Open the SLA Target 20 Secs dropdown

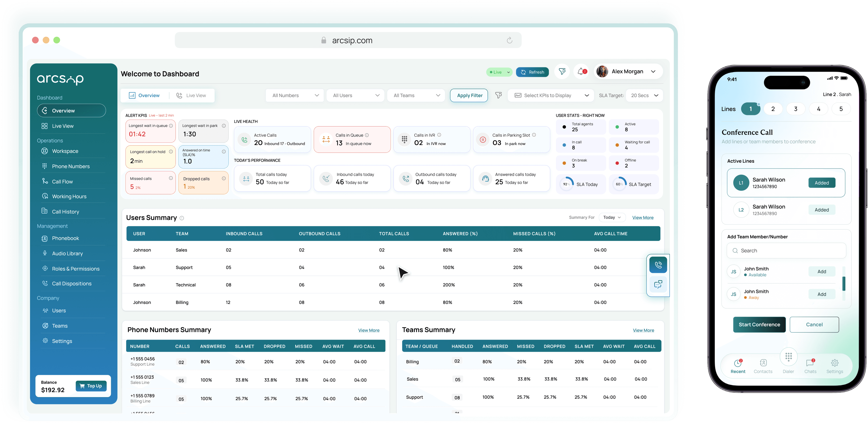coord(644,95)
